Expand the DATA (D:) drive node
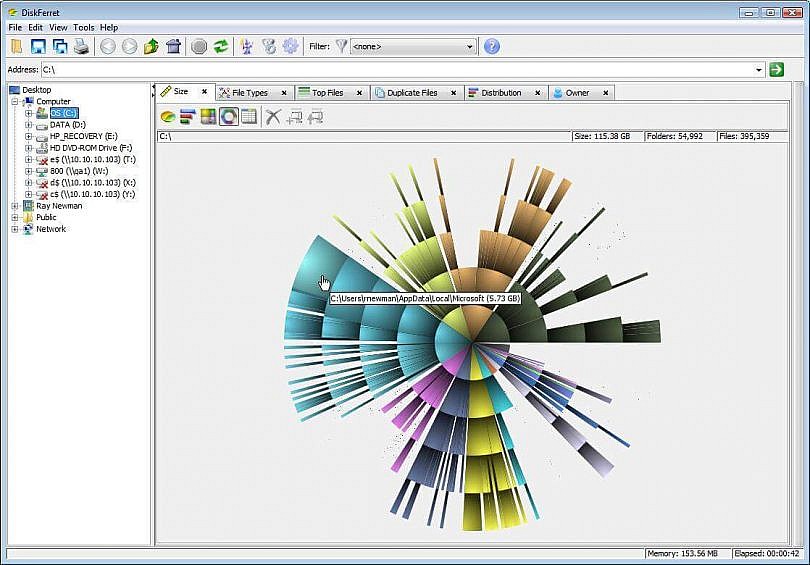 tap(29, 124)
